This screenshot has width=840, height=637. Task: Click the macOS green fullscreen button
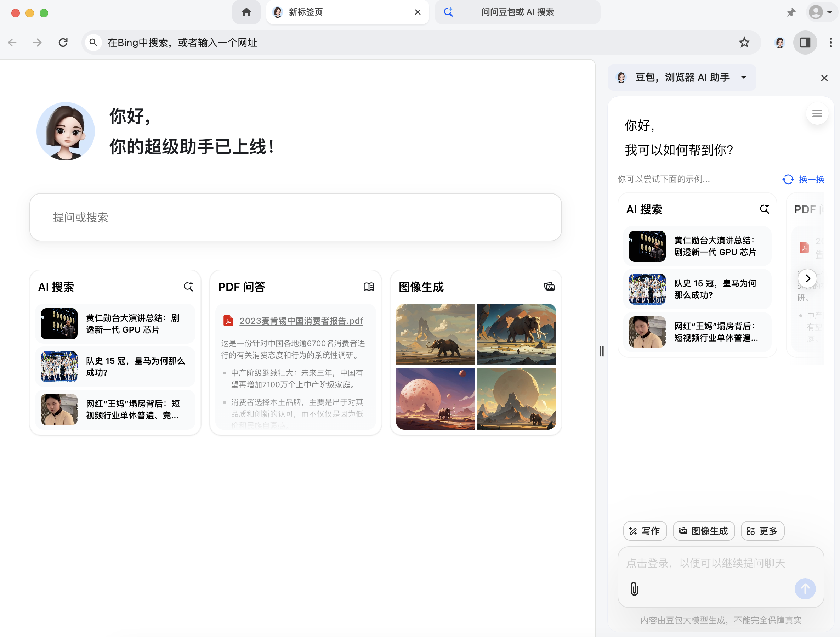click(x=44, y=13)
